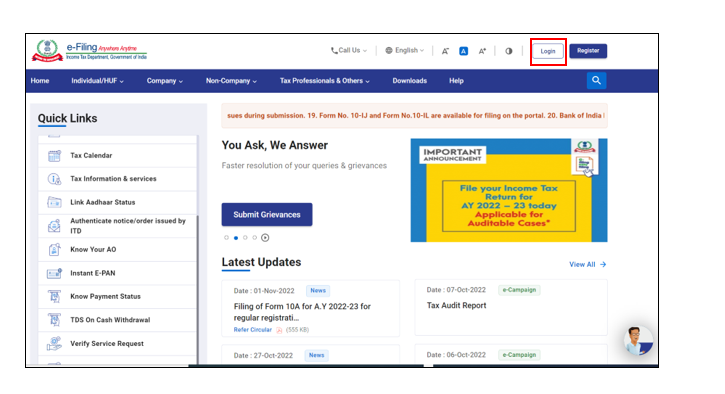Screen dimensions: 725x394
Task: Click the blue search magnifier icon
Action: point(596,80)
